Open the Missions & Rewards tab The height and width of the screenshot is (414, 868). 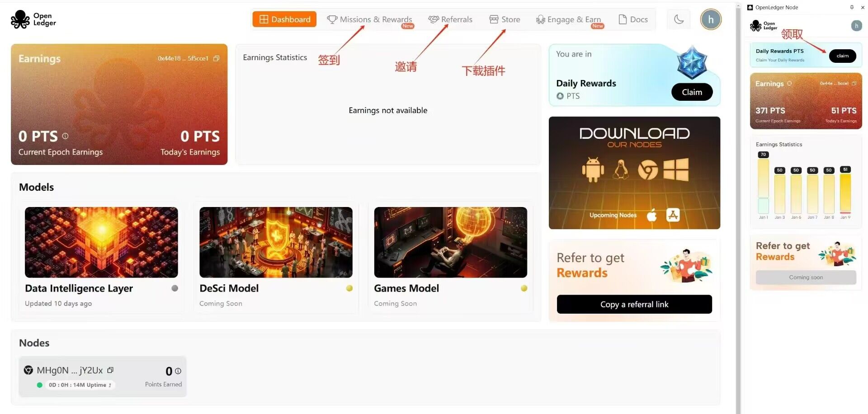tap(370, 19)
